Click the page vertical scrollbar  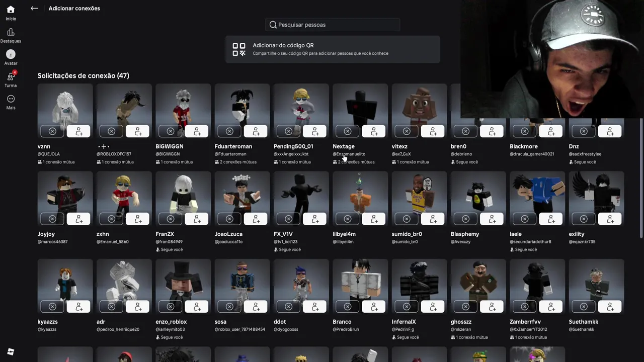641,178
